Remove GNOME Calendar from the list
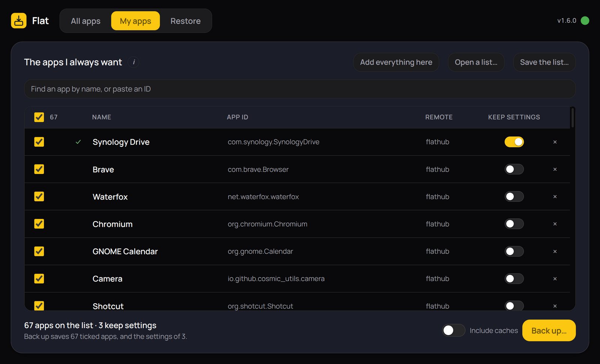 555,252
